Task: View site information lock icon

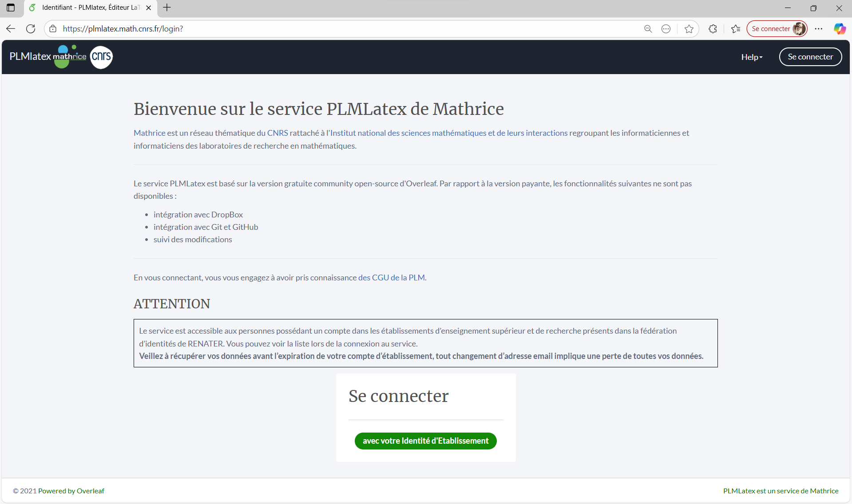Action: (x=53, y=29)
